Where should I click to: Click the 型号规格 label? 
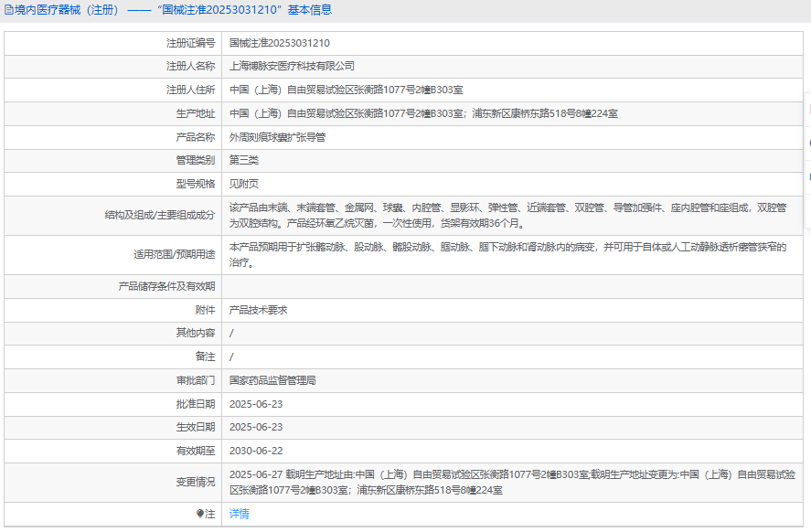pyautogui.click(x=196, y=184)
